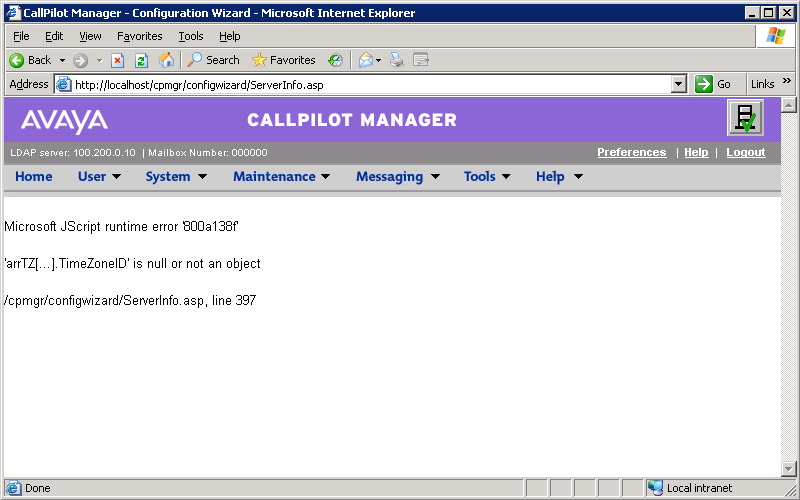Viewport: 800px width, 500px height.
Task: Click the Done status text
Action: click(x=38, y=488)
